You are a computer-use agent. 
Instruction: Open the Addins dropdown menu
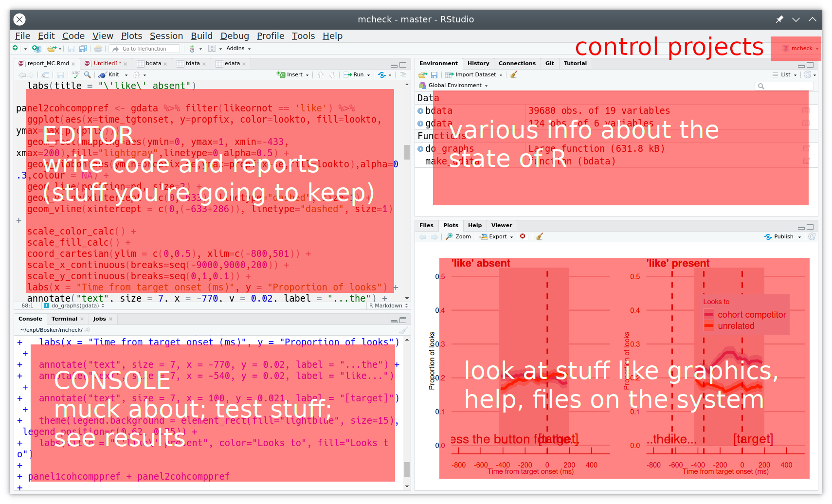tap(238, 49)
